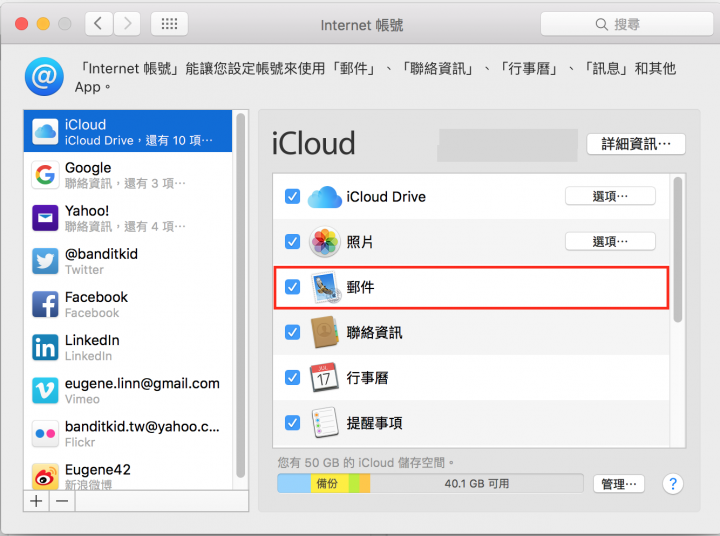Image resolution: width=720 pixels, height=536 pixels.
Task: Select the Facebook account row
Action: [128, 304]
